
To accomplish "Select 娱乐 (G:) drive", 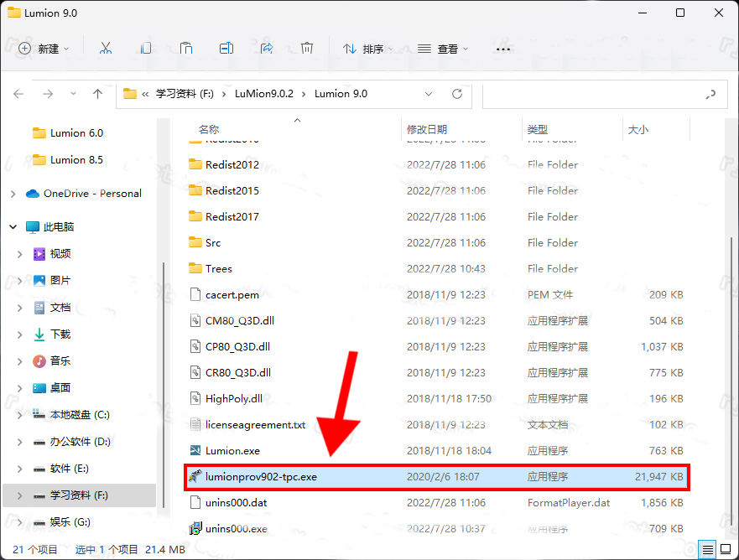I will click(70, 522).
